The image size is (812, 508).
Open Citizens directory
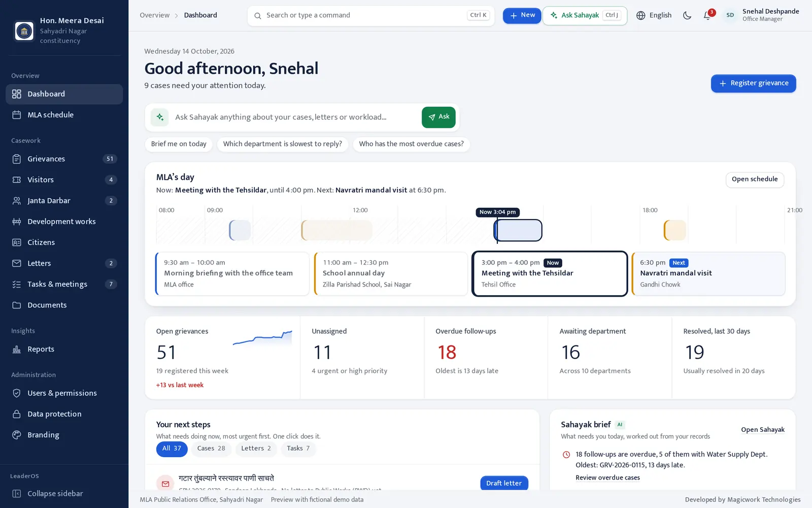64,242
